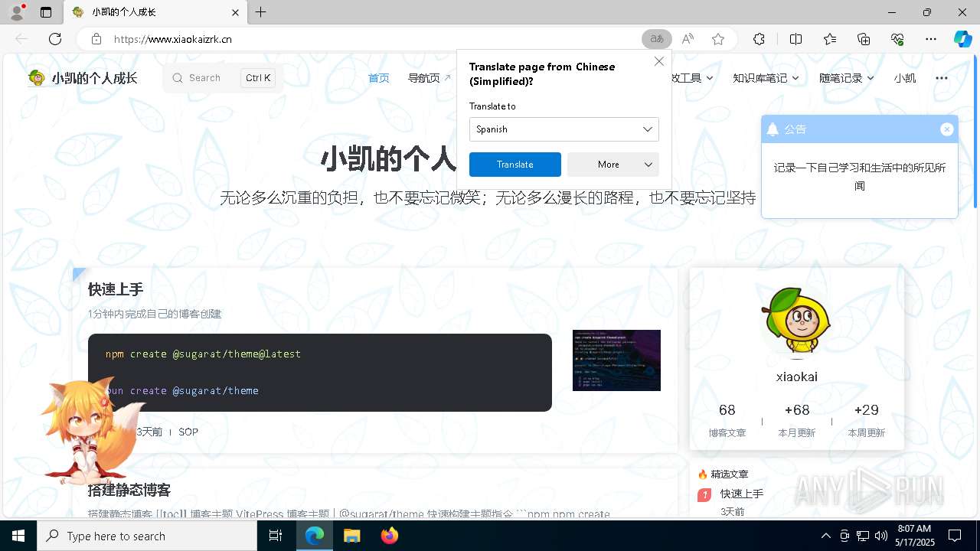The width and height of the screenshot is (980, 551).
Task: Open the notification center icon
Action: point(955,536)
